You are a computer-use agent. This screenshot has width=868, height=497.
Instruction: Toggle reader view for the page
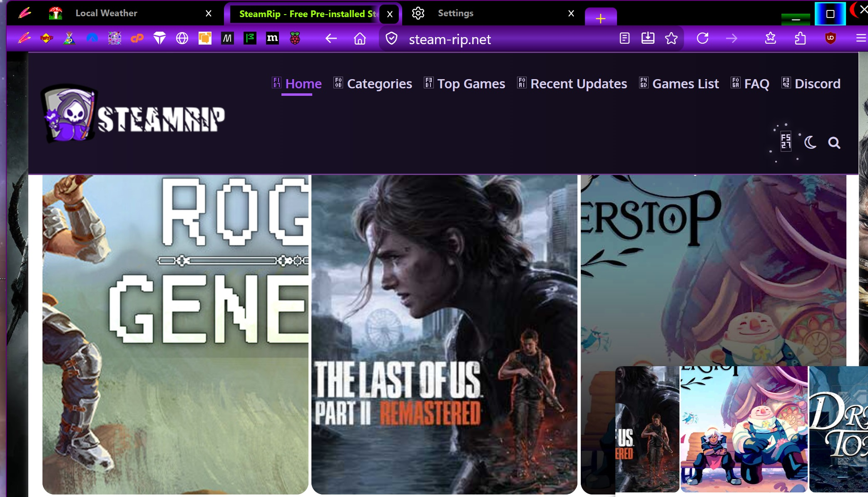(x=624, y=38)
